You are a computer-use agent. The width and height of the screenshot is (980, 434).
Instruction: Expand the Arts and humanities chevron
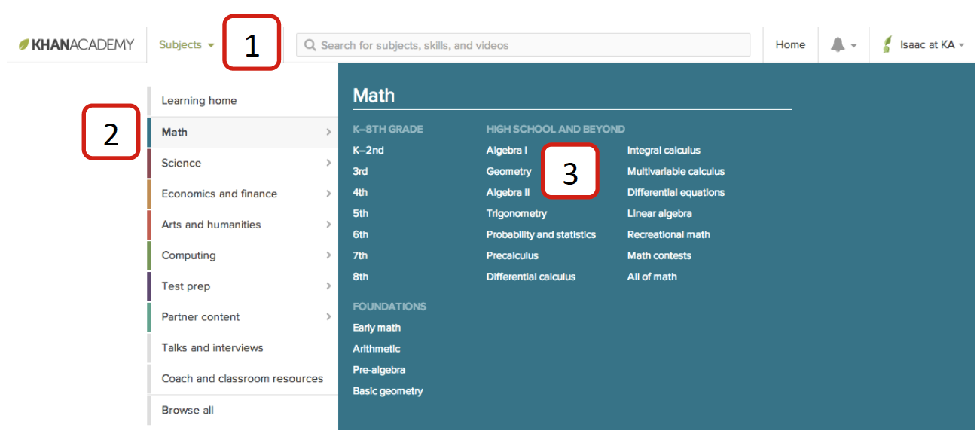(328, 225)
